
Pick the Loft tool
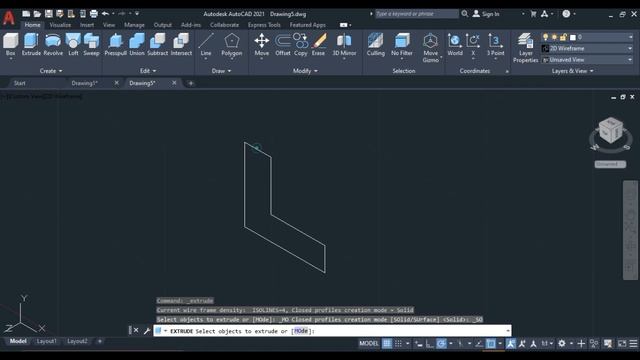(x=73, y=44)
